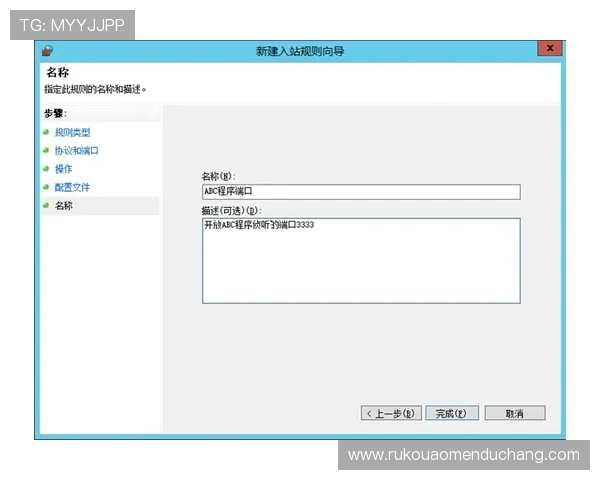
Task: Click the 描述(可选)(D) label
Action: coord(231,210)
